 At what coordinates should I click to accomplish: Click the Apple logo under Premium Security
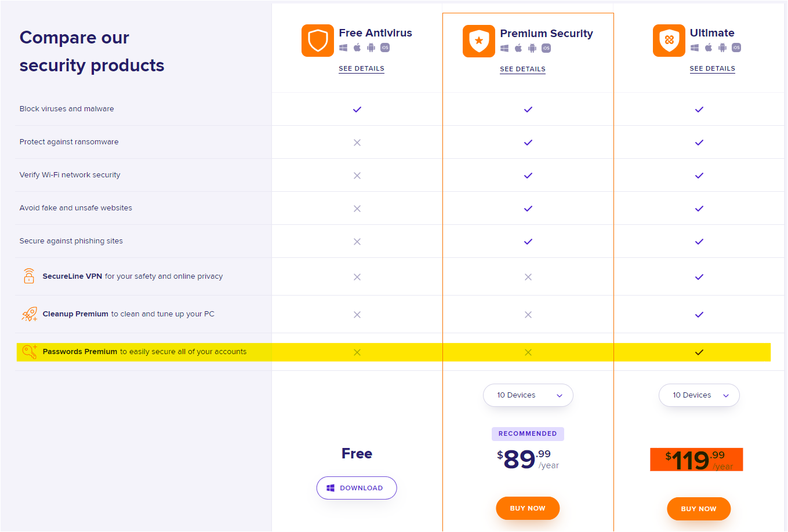click(518, 48)
